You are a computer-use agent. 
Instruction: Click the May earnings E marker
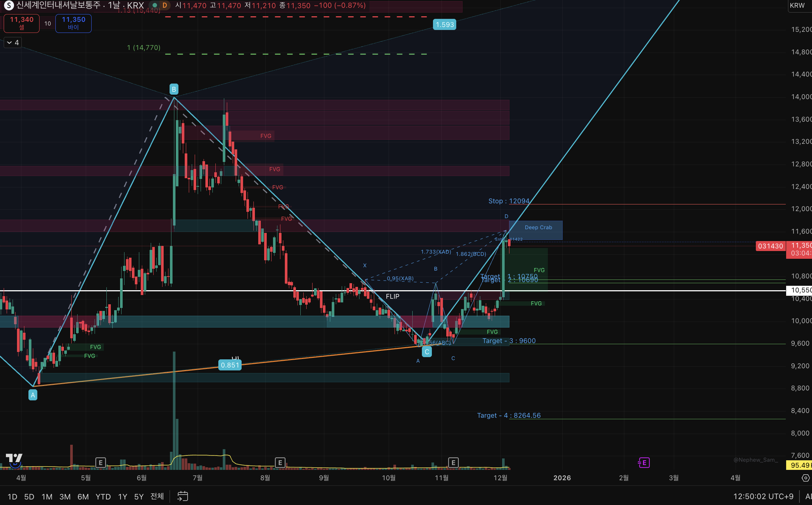click(x=100, y=462)
